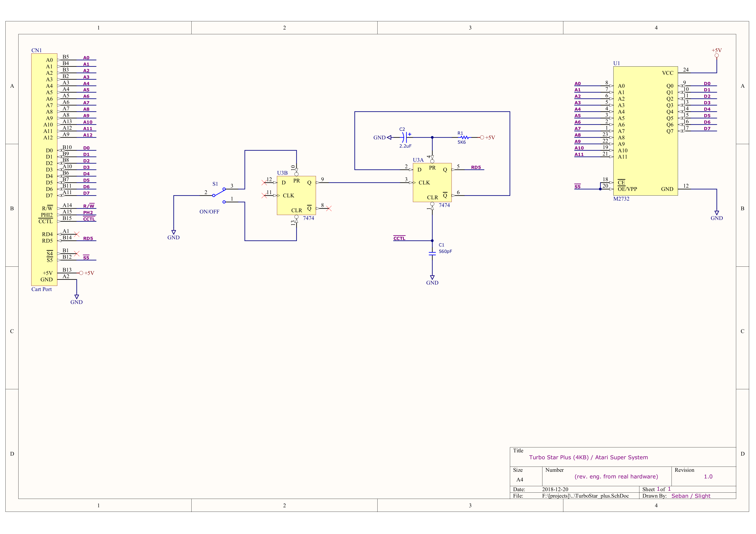Select the S5 net label left of U1
Viewport: 756px width, 534px height.
pyautogui.click(x=578, y=187)
